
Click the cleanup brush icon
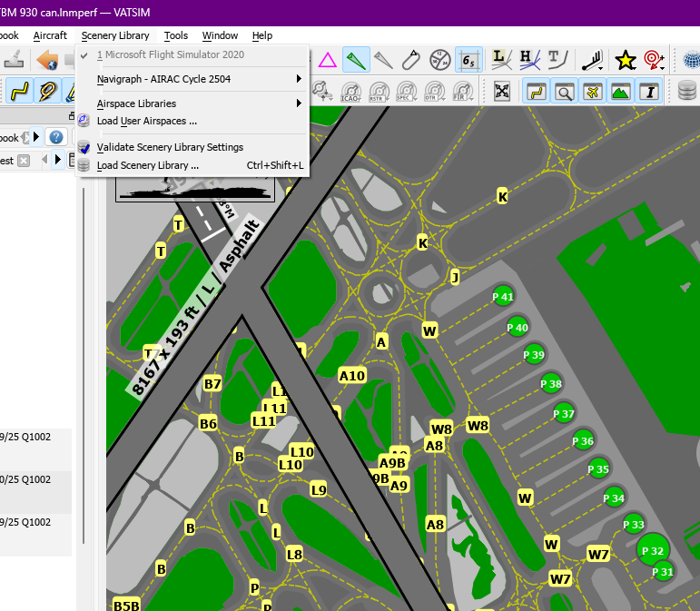(15, 60)
